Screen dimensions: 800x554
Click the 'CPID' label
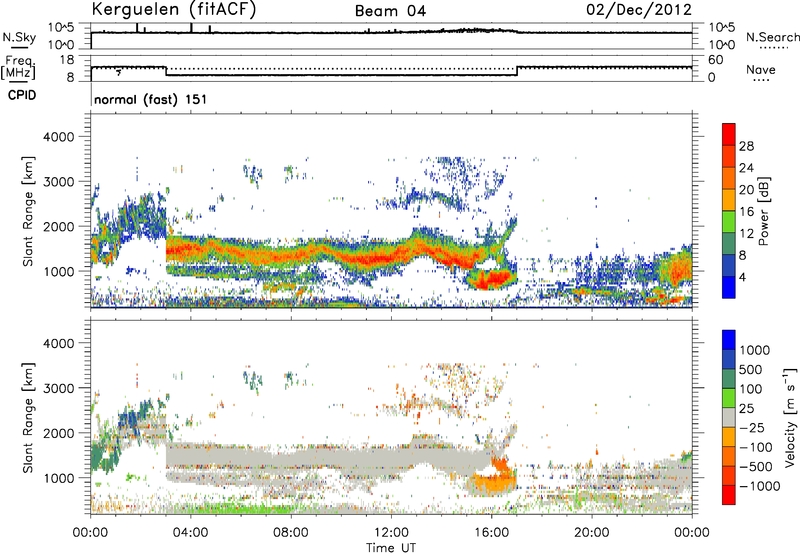click(22, 95)
